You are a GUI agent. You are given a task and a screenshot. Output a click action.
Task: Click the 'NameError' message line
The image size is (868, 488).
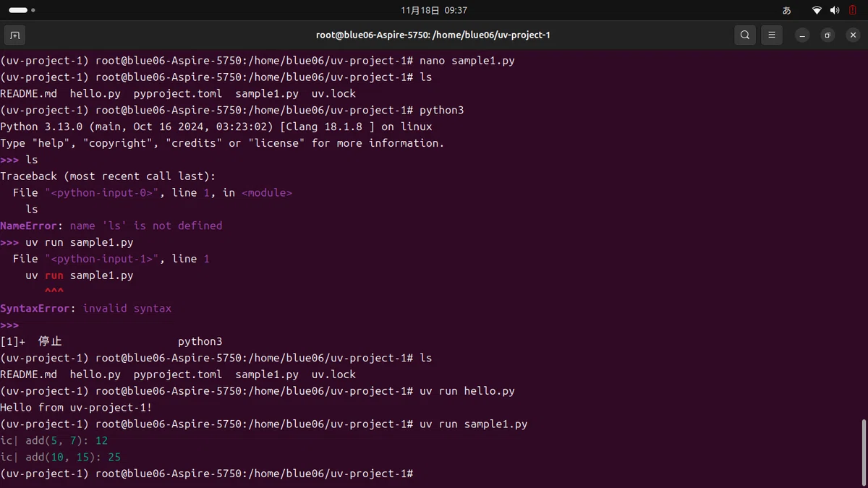pos(111,226)
